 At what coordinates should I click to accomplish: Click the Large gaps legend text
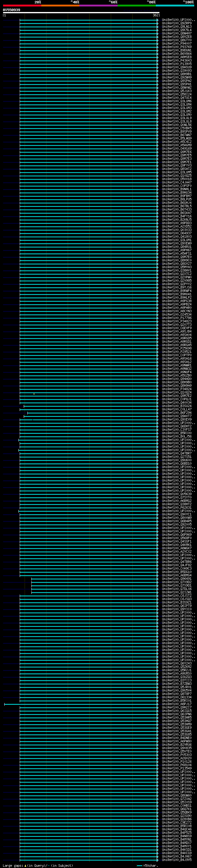pyautogui.click(x=38, y=865)
